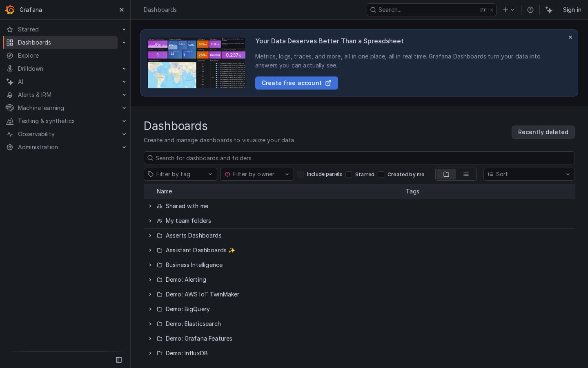The image size is (588, 368).
Task: Open the Business Intelligence folder link
Action: [x=194, y=265]
